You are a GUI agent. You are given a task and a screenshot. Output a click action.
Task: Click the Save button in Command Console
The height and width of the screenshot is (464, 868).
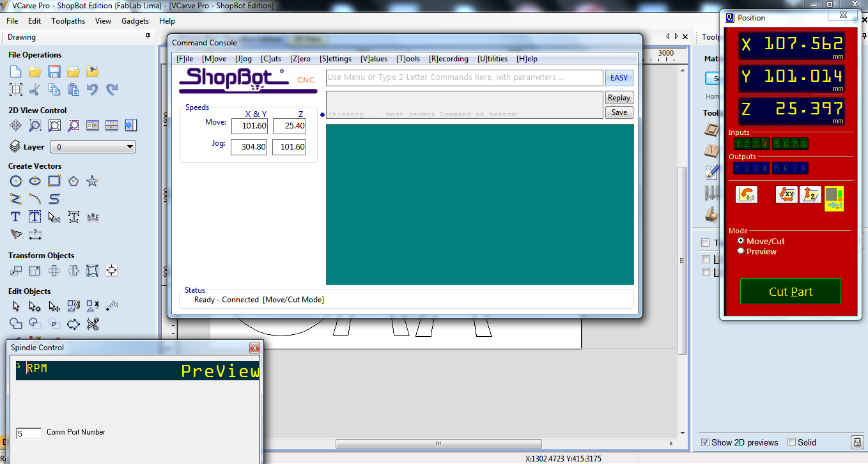619,112
